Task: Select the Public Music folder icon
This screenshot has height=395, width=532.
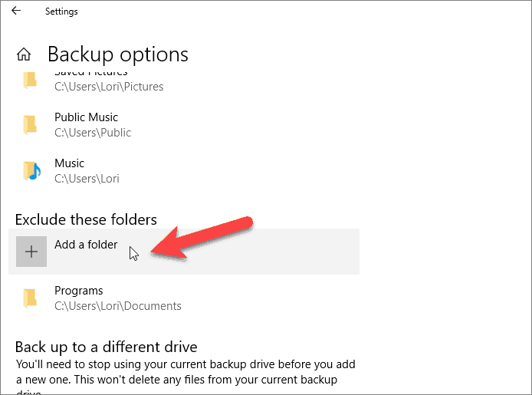Action: (x=30, y=124)
